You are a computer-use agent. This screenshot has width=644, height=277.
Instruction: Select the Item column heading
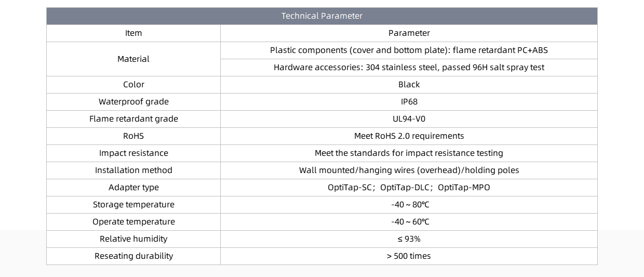coord(133,33)
